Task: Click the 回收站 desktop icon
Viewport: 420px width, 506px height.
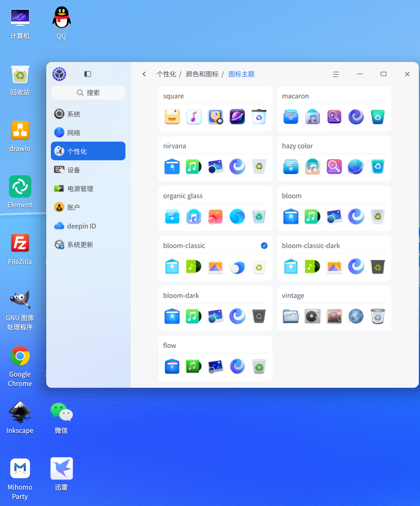Action: point(20,80)
